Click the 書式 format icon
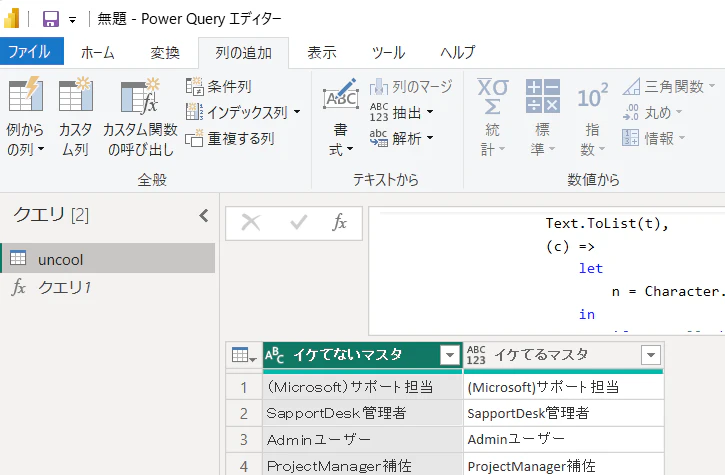 (x=341, y=94)
